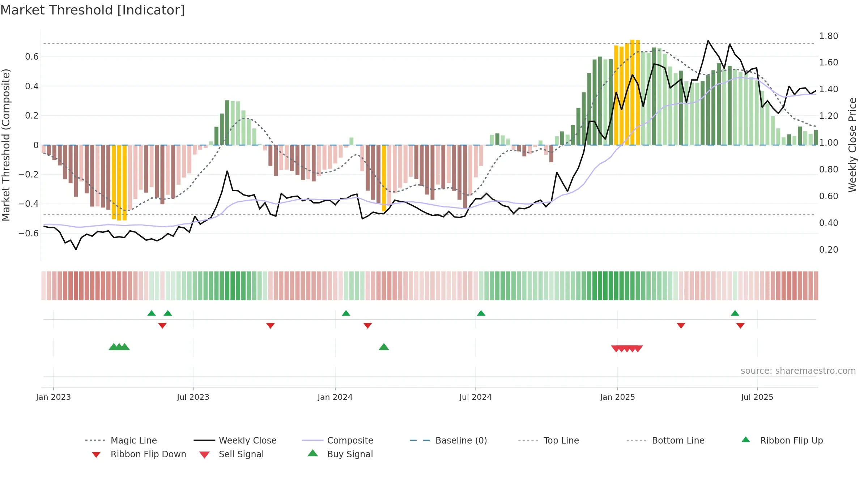Image resolution: width=868 pixels, height=488 pixels.
Task: Click the Weekly Close Price axis title
Action: pos(852,145)
